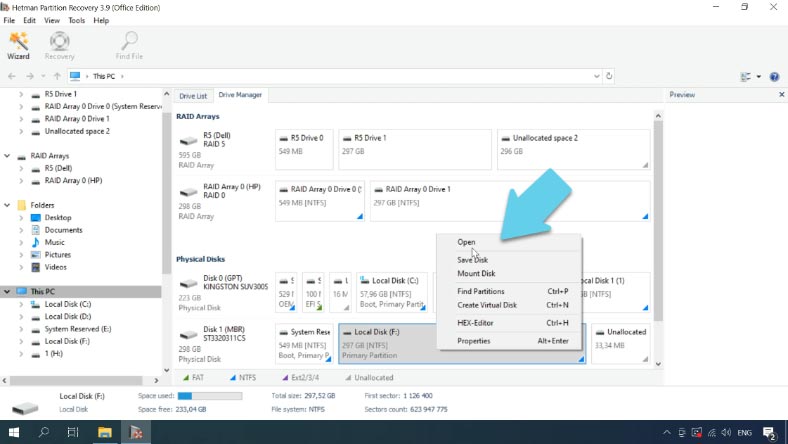The height and width of the screenshot is (444, 788).
Task: Close the Preview panel
Action: click(x=781, y=95)
